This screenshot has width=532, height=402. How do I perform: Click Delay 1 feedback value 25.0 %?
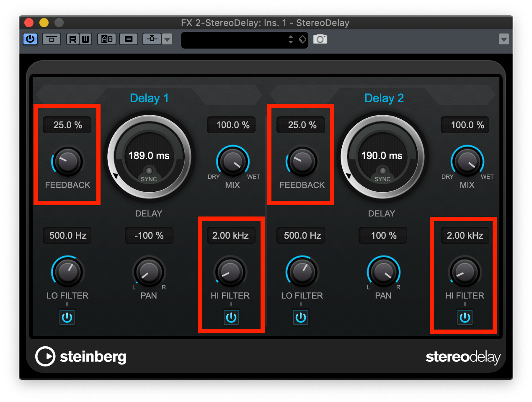(67, 125)
